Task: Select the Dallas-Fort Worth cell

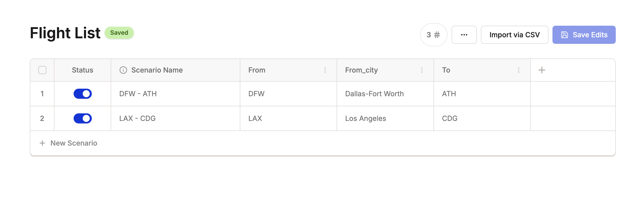Action: [x=374, y=94]
